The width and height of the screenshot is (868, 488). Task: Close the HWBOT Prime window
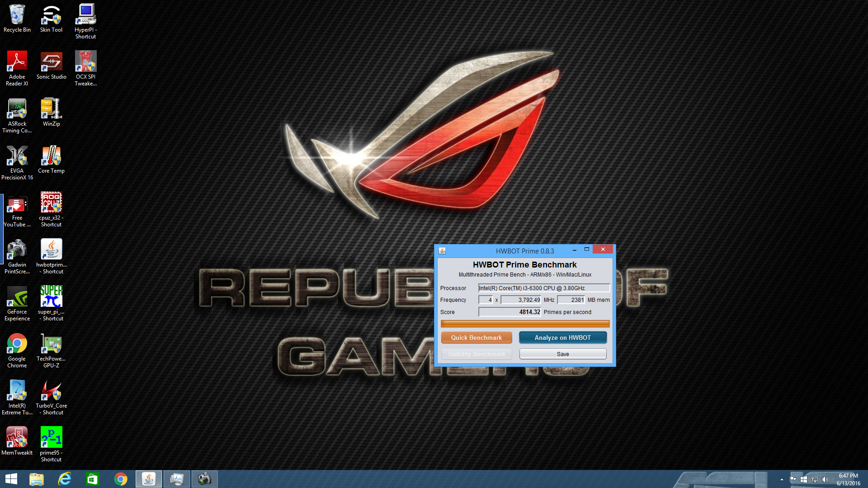click(603, 249)
